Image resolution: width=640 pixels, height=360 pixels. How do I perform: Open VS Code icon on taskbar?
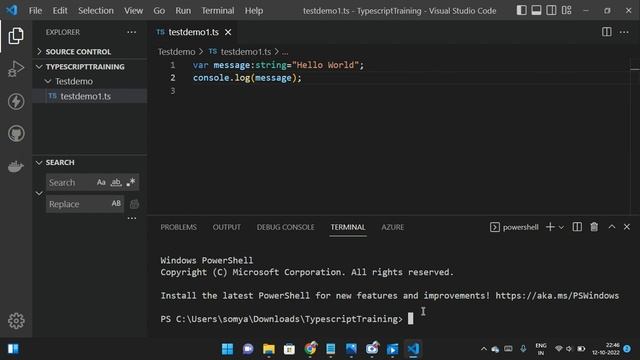tap(413, 349)
